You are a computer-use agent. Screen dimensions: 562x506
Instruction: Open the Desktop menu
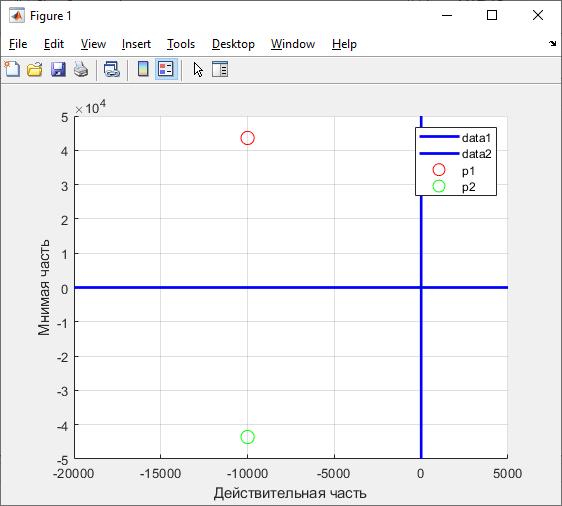[233, 44]
